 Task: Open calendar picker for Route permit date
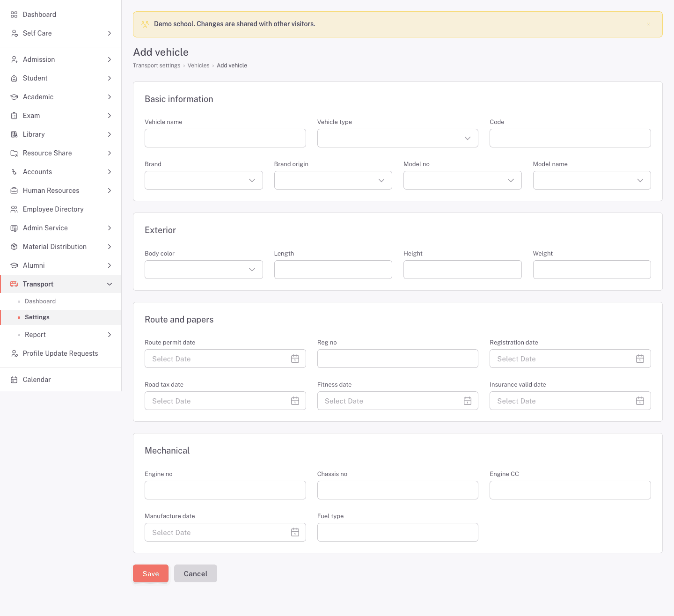click(x=295, y=359)
